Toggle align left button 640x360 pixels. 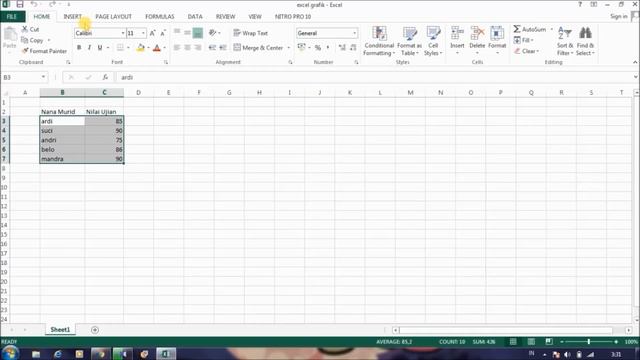click(x=177, y=48)
